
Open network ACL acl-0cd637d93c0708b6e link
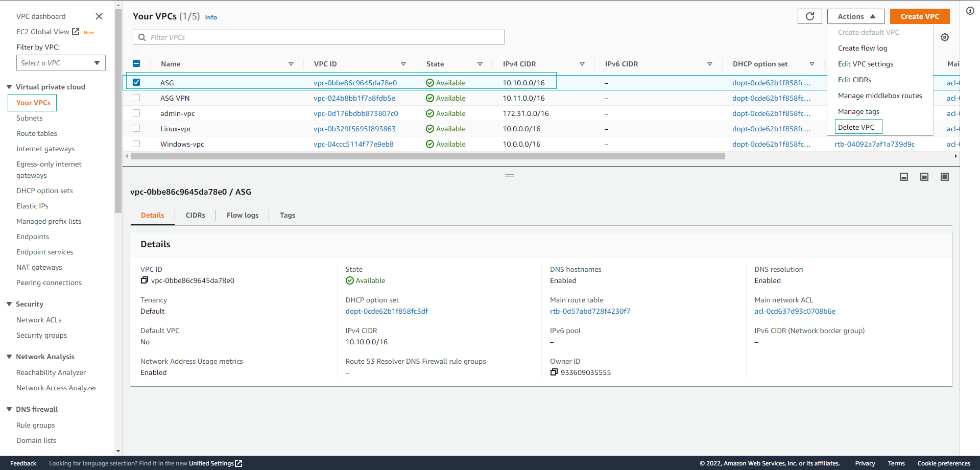(795, 311)
